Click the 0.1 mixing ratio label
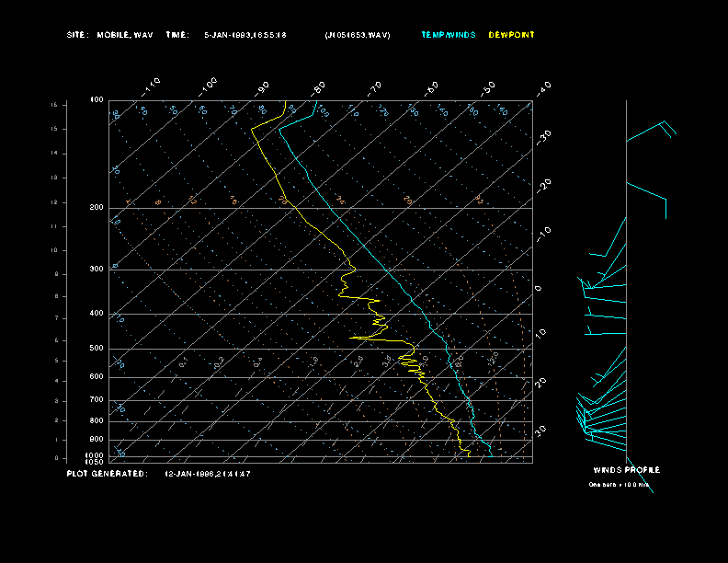728x563 pixels. [x=184, y=362]
